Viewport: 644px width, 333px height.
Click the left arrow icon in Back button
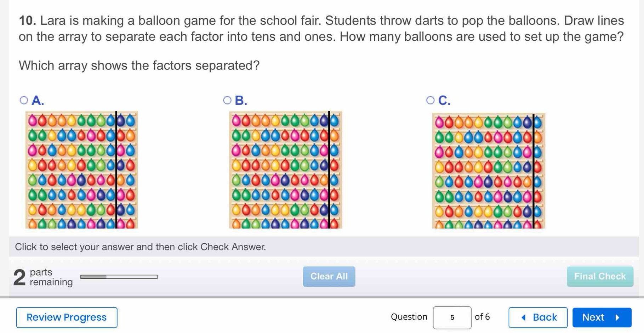point(524,317)
